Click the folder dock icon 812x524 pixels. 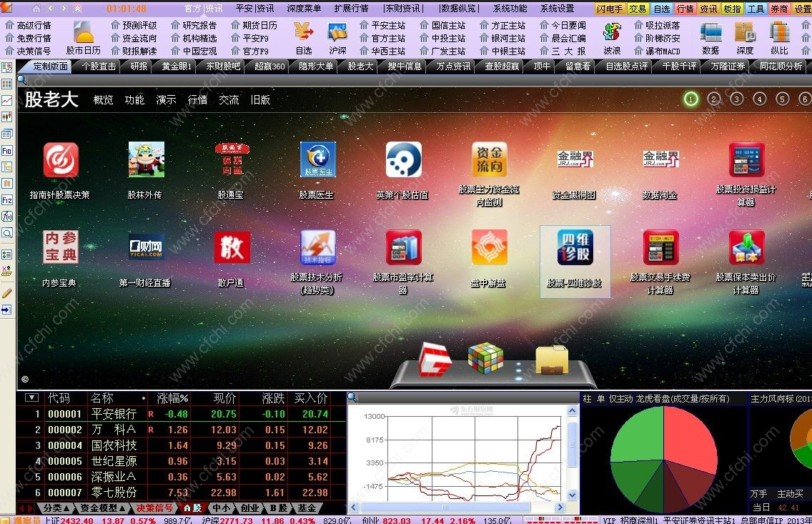point(552,360)
